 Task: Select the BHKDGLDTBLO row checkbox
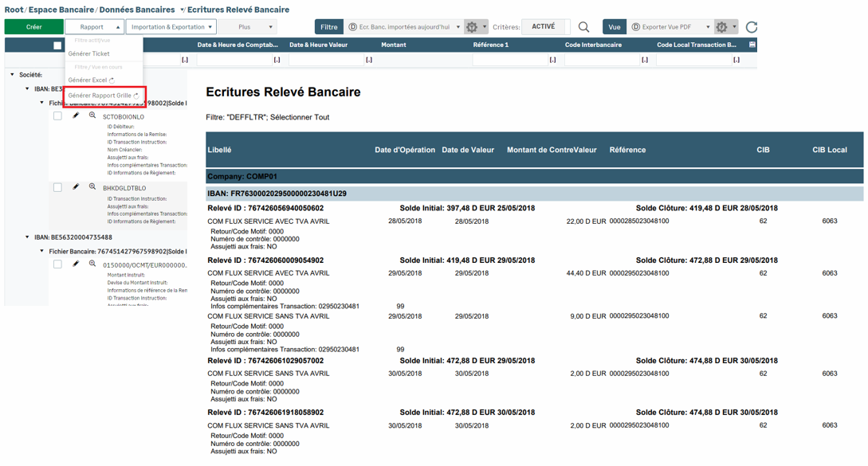point(57,188)
